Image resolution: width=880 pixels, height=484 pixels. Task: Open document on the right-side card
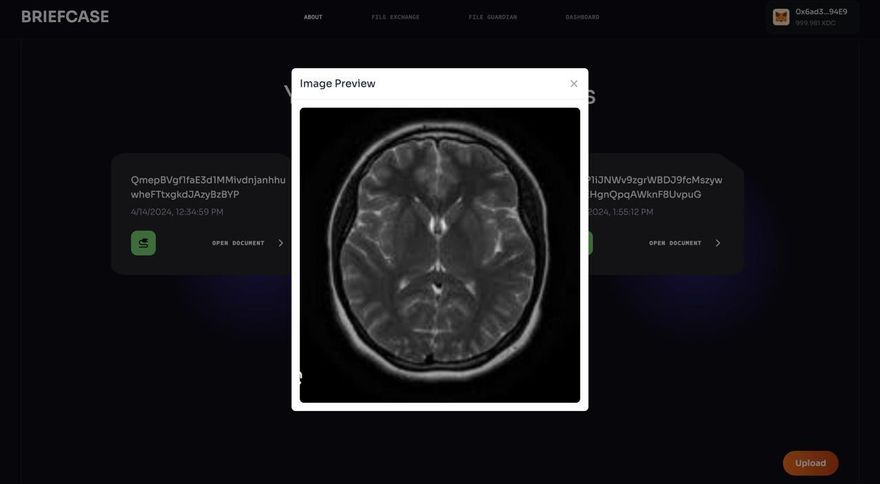pyautogui.click(x=675, y=243)
